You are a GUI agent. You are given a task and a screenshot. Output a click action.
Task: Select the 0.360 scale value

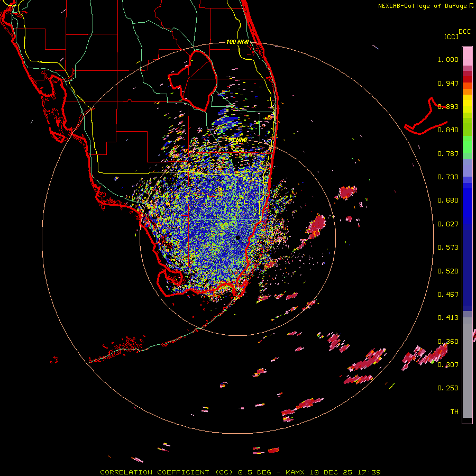[448, 342]
